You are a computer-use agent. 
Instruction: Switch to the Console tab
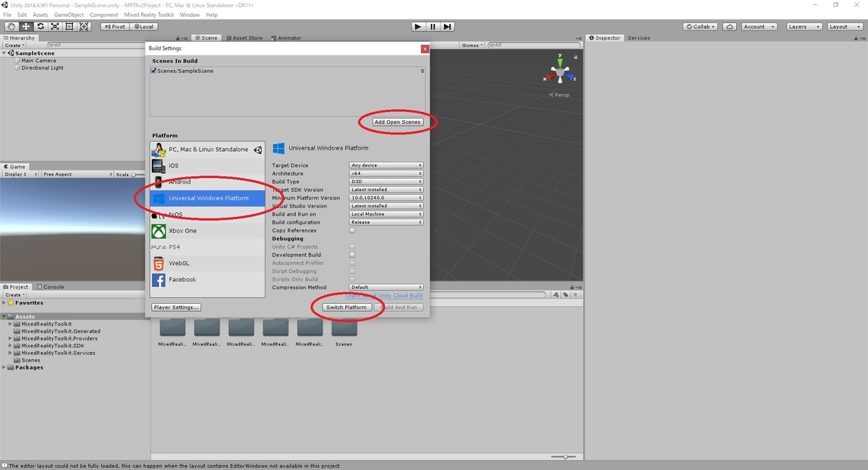coord(51,286)
